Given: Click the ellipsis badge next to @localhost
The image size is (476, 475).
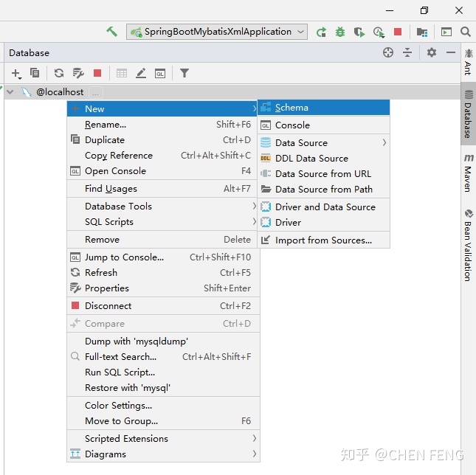Looking at the screenshot, I should [96, 92].
